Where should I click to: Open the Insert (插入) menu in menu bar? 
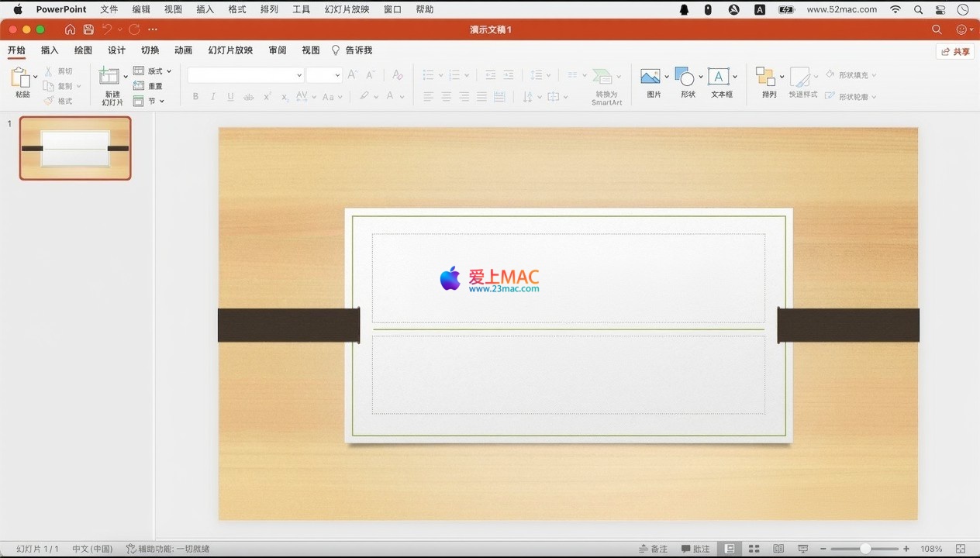[205, 9]
